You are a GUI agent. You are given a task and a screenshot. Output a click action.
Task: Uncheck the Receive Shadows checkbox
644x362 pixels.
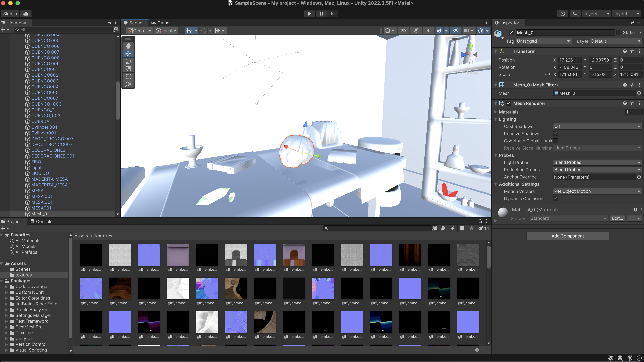pyautogui.click(x=556, y=133)
